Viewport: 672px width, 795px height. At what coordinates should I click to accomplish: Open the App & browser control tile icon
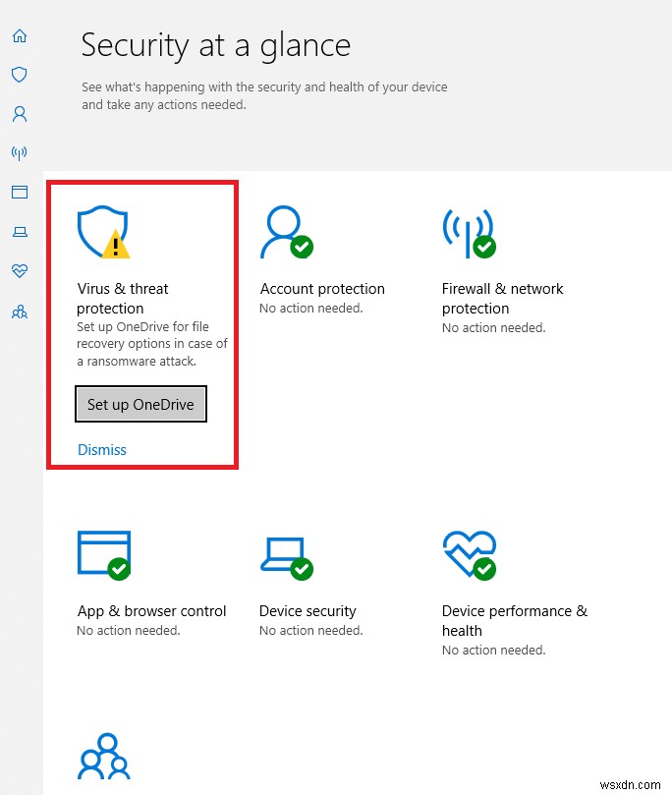pos(103,551)
